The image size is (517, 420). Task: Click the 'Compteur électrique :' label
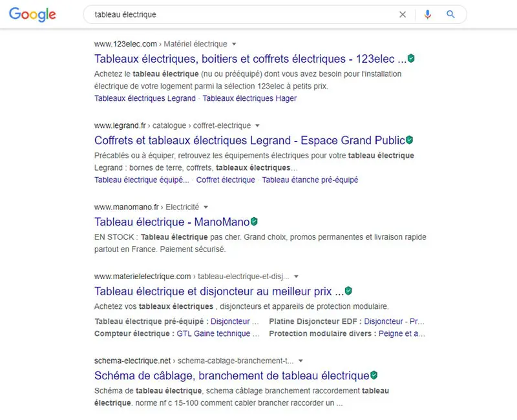[x=134, y=333]
